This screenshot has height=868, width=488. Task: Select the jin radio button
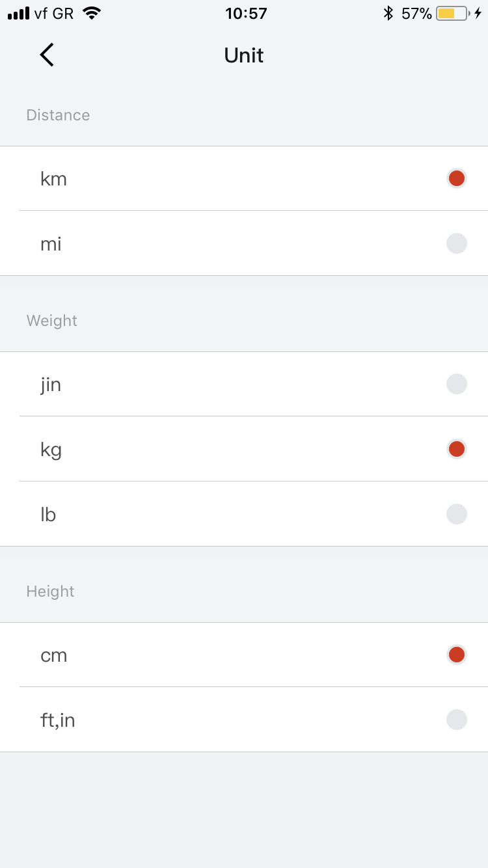pyautogui.click(x=457, y=384)
